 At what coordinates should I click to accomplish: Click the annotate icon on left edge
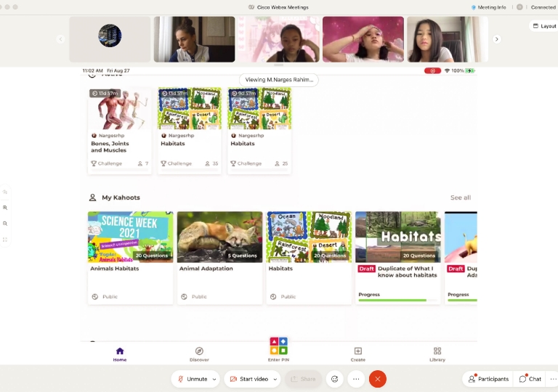[x=5, y=192]
